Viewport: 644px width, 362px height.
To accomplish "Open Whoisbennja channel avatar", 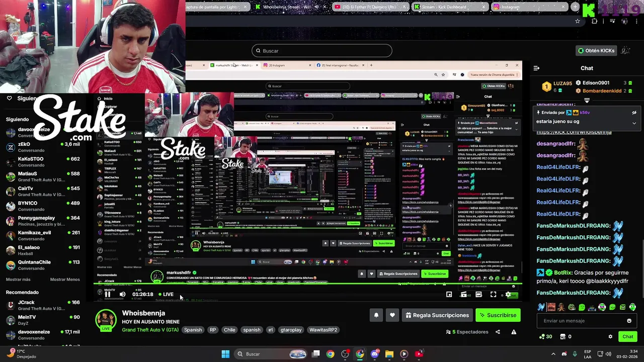I will point(106,320).
